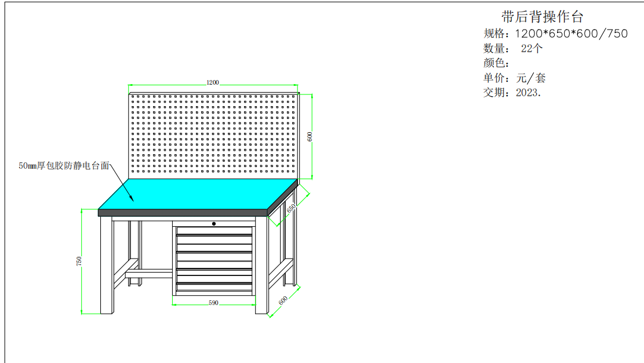Select the 600 leg depth dimension at bottom

(x=283, y=301)
